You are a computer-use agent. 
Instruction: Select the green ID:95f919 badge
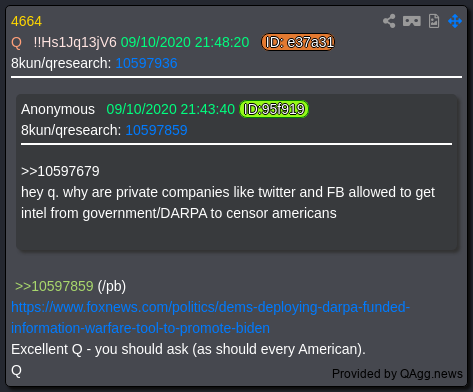274,109
